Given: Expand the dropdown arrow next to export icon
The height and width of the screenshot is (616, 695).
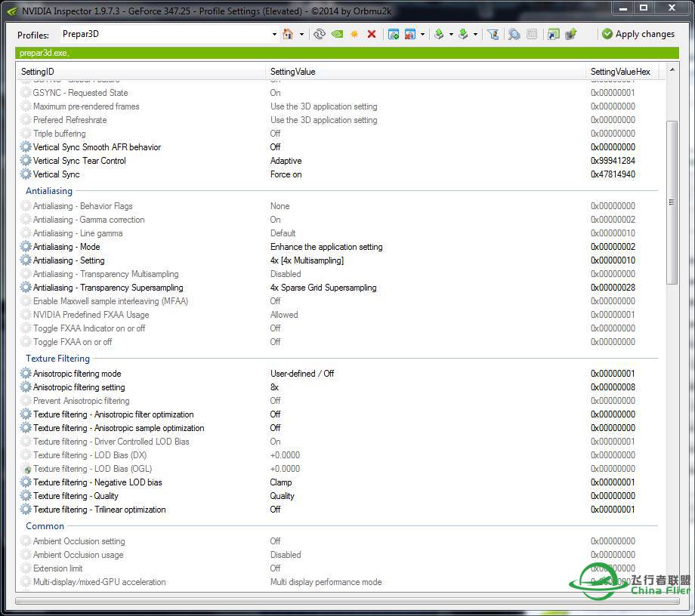Looking at the screenshot, I should tap(451, 34).
